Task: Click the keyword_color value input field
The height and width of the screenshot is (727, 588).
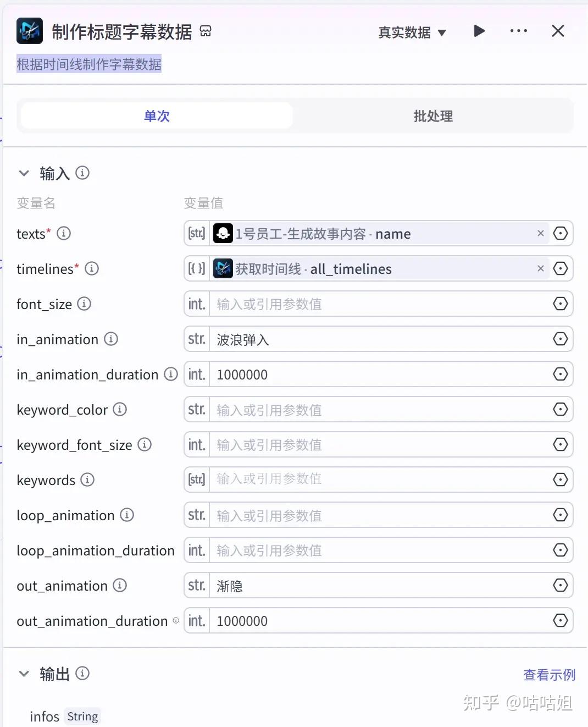Action: point(379,410)
